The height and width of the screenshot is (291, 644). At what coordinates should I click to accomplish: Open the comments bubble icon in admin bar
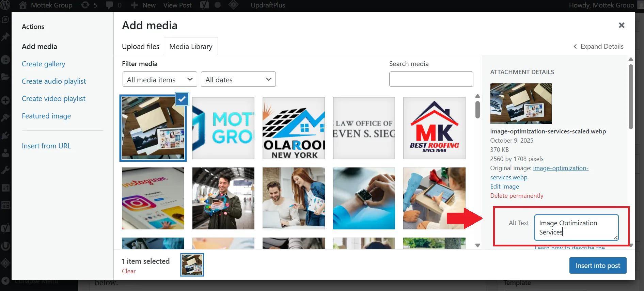coord(110,5)
